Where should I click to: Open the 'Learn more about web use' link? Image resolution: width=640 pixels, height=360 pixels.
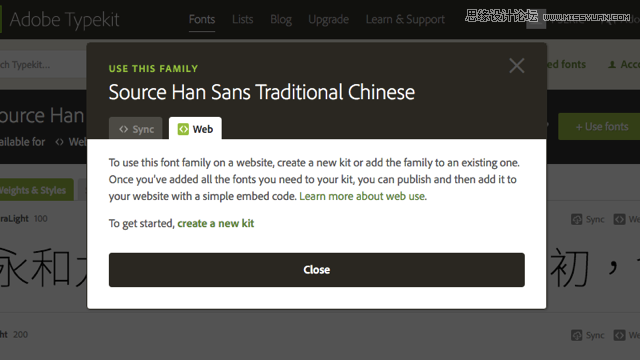click(x=363, y=196)
